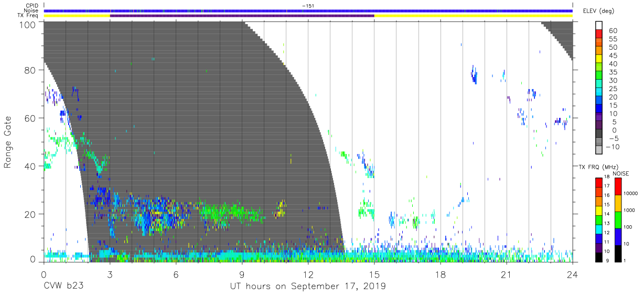Click the 18 tick on TX FRQ legend
Viewport: 644px width, 297px height.
coord(607,177)
